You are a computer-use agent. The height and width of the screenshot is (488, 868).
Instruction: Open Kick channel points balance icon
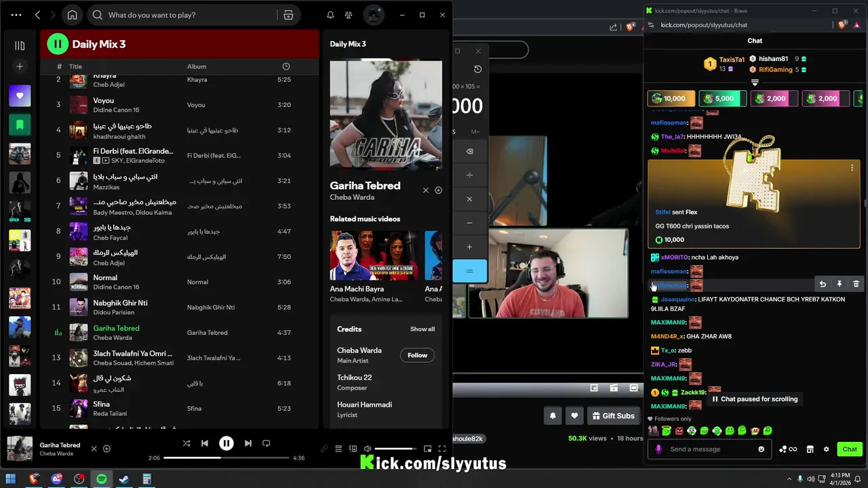787,449
